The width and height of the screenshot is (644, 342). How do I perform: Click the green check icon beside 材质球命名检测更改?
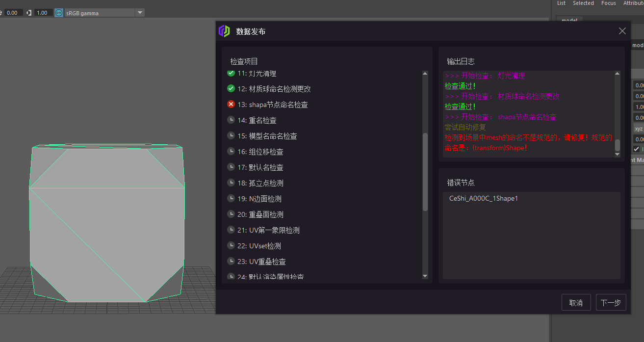231,89
